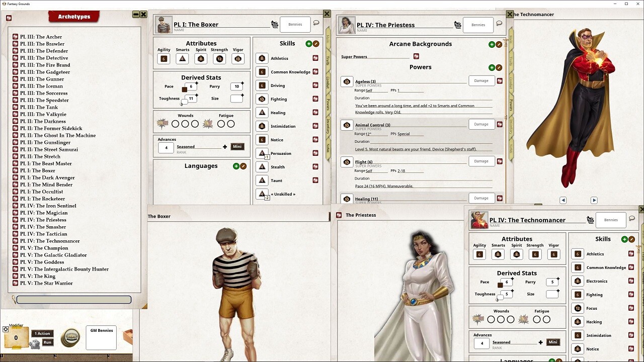Switch to the Combat tab on Boxer sheet
The height and width of the screenshot is (362, 644).
click(x=328, y=82)
